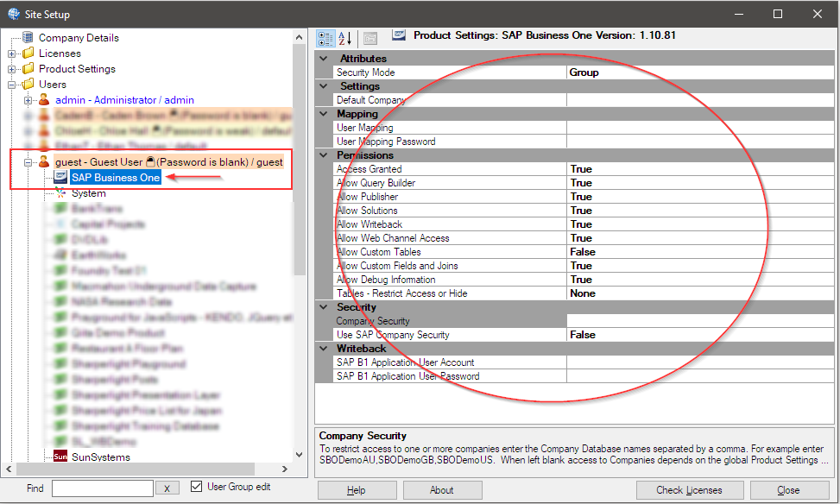Click Allow Custom Tables False value
Image resolution: width=840 pixels, height=504 pixels.
(699, 252)
